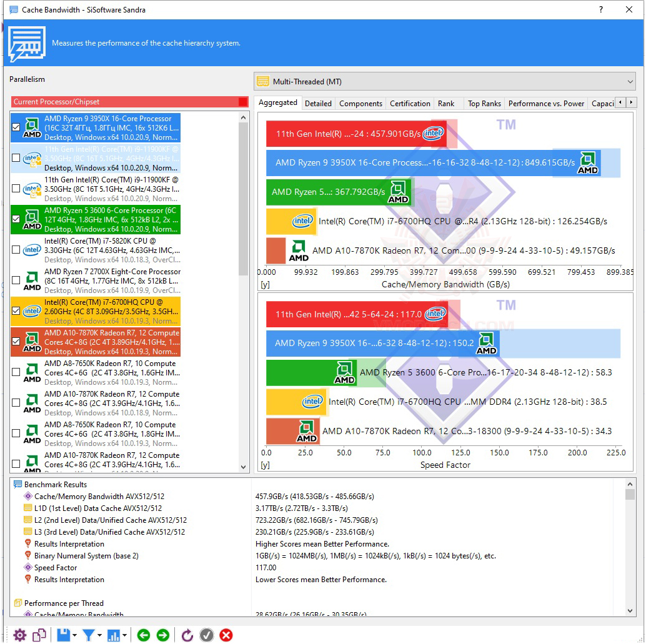Go forward with the green right arrow

point(163,635)
